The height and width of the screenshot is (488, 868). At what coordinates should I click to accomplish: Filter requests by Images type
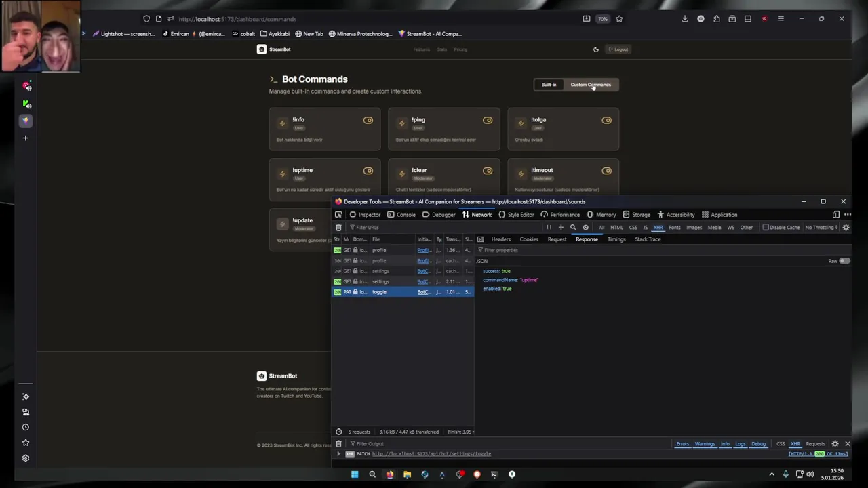(x=694, y=228)
